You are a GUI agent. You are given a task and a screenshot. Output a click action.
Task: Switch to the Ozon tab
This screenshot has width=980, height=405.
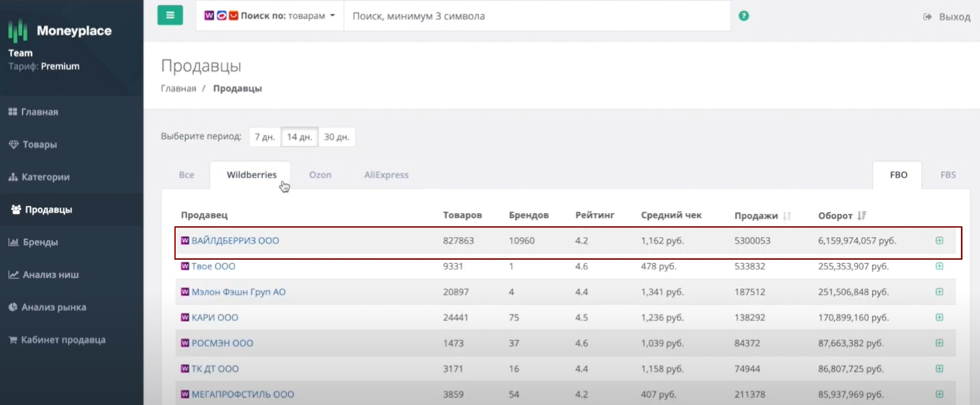320,175
